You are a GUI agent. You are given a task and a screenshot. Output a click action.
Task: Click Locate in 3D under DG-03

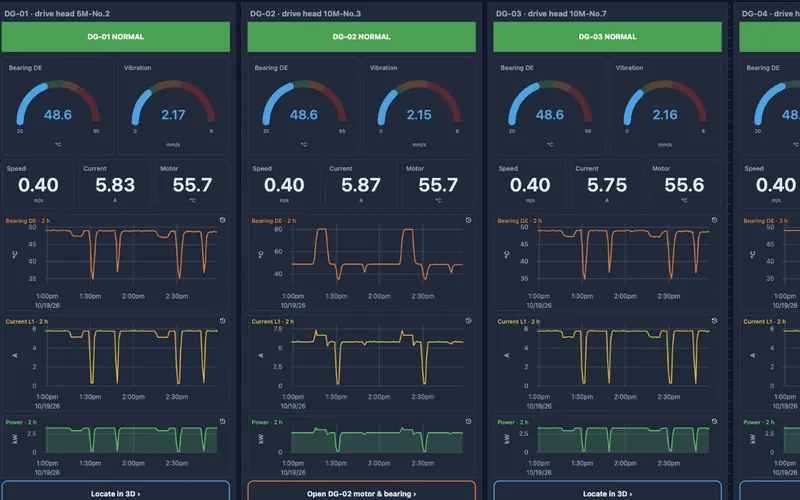click(608, 491)
